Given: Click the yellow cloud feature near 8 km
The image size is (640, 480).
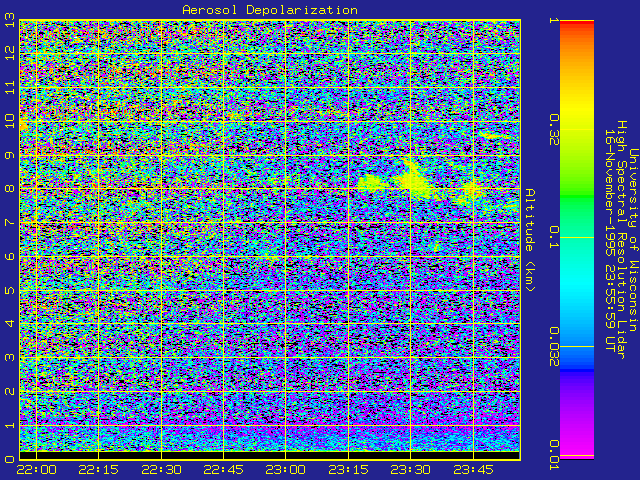Looking at the screenshot, I should (x=416, y=184).
